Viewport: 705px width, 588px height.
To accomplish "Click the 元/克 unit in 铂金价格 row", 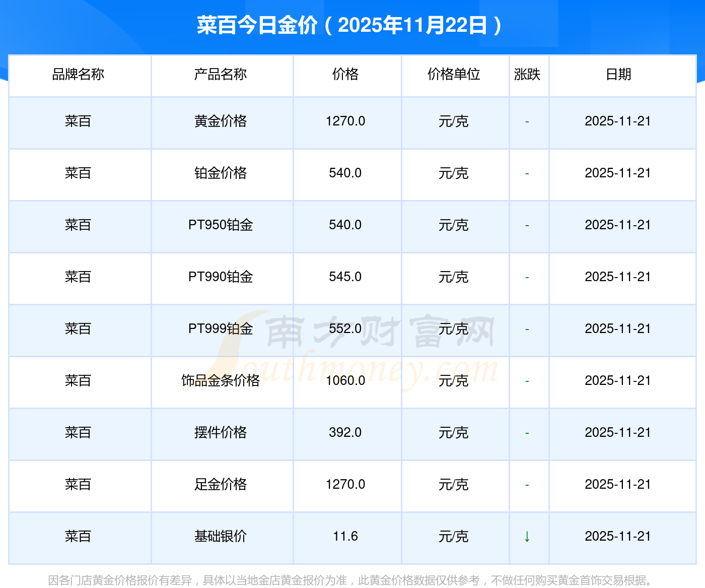I will [x=454, y=173].
